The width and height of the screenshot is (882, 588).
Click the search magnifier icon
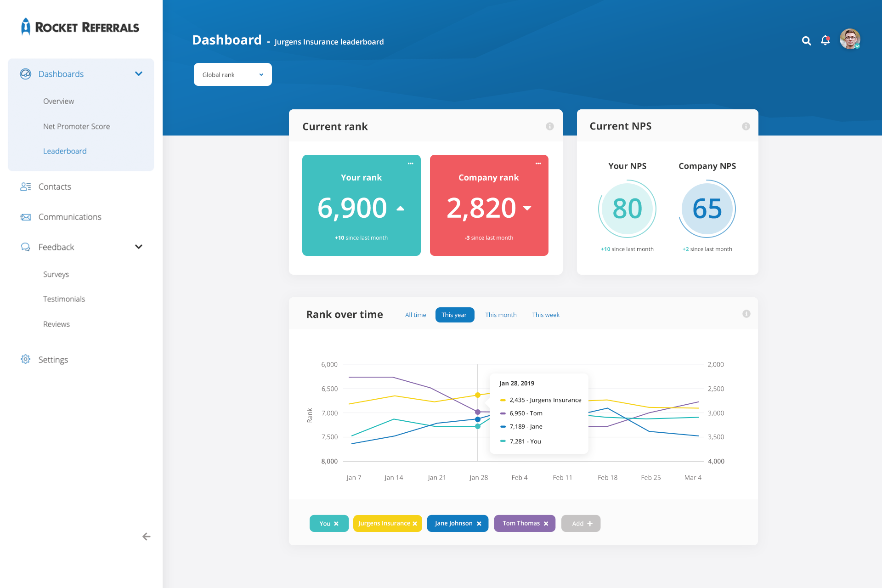[806, 41]
